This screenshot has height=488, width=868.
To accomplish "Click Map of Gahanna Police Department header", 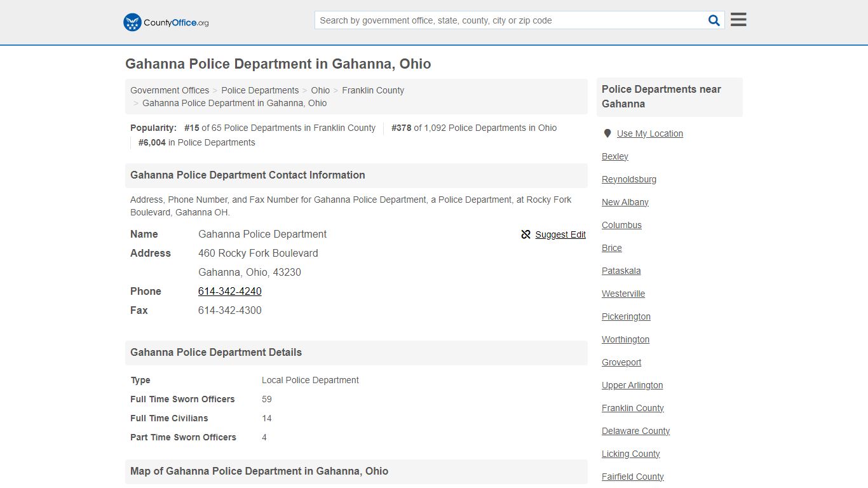I will pos(356,471).
